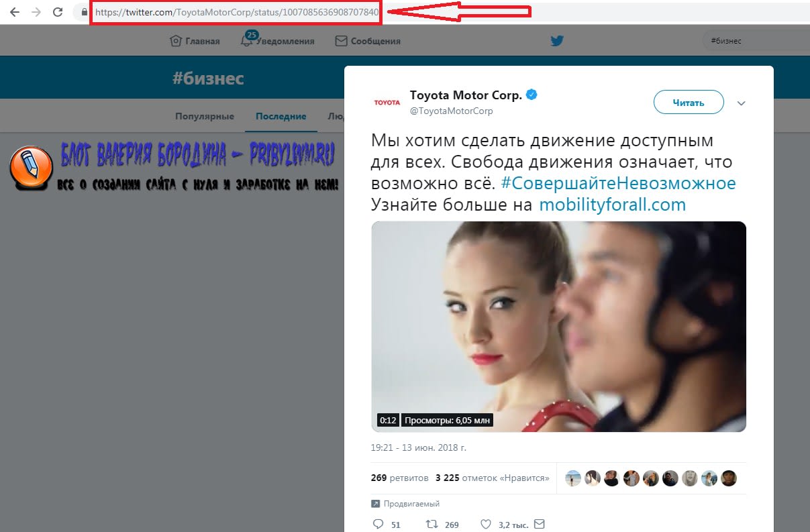810x532 pixels.
Task: Open the Главная home link
Action: point(195,41)
